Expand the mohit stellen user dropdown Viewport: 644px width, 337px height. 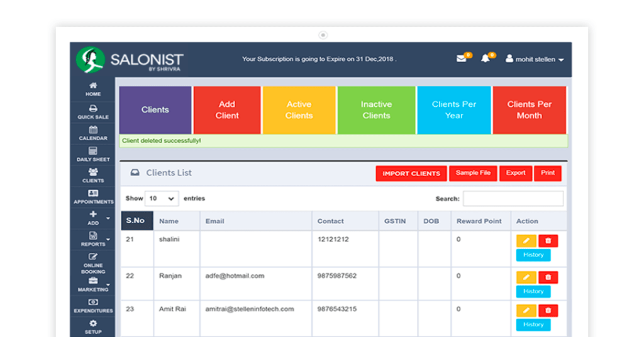click(535, 60)
